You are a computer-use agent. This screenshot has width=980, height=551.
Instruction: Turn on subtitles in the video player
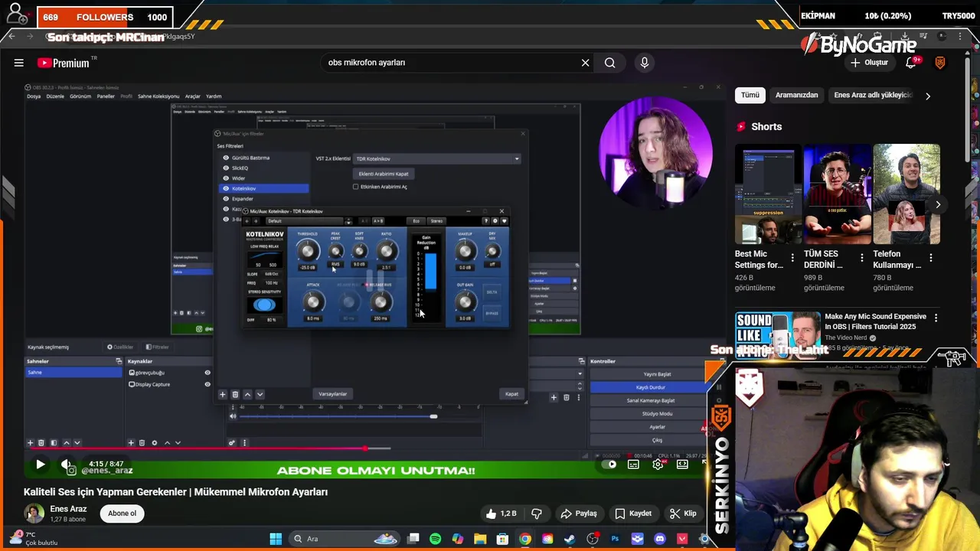[x=633, y=464]
